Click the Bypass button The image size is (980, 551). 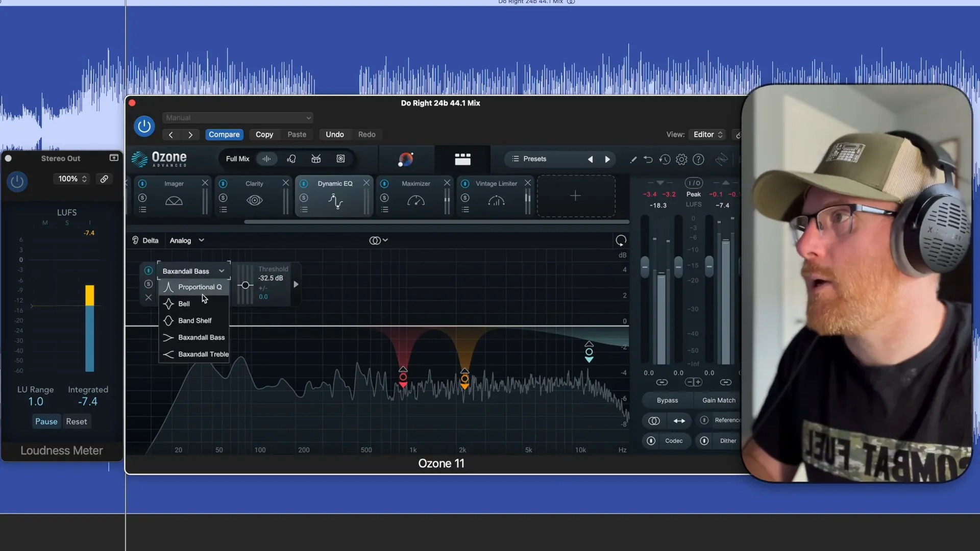667,400
